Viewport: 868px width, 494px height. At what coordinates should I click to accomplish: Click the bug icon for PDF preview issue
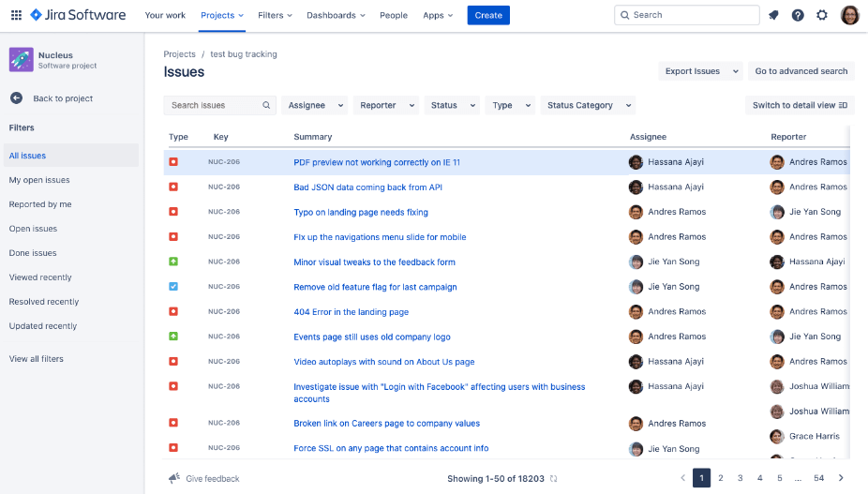click(173, 162)
